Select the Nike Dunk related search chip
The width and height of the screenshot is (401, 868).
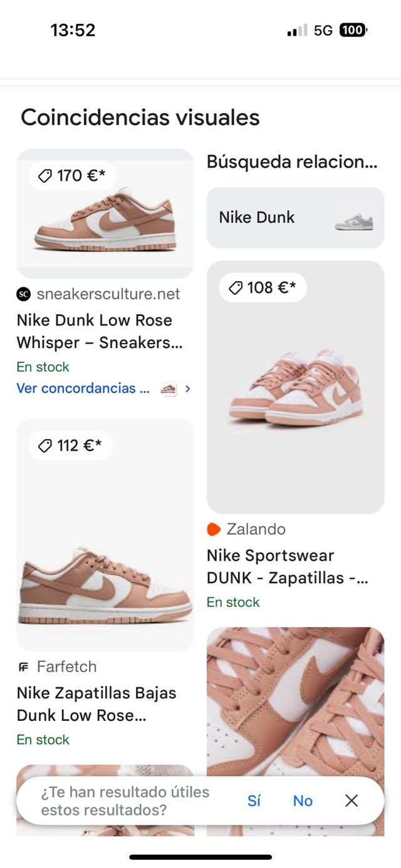(x=257, y=218)
